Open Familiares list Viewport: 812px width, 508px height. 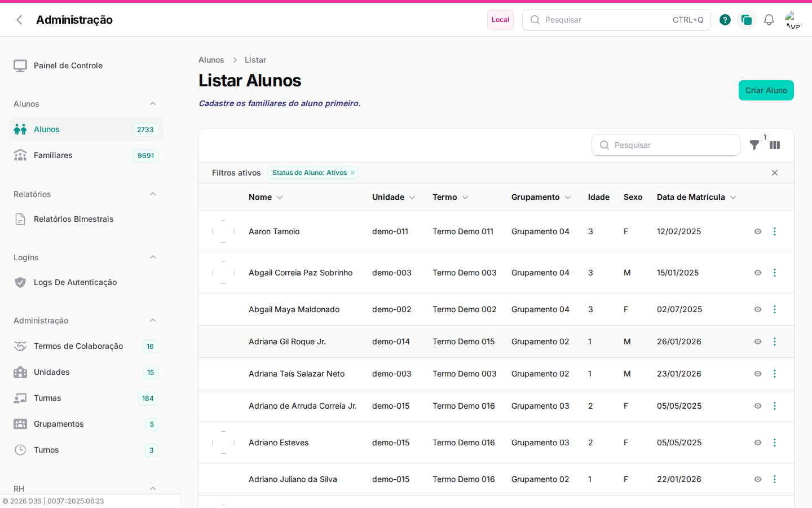(86, 155)
